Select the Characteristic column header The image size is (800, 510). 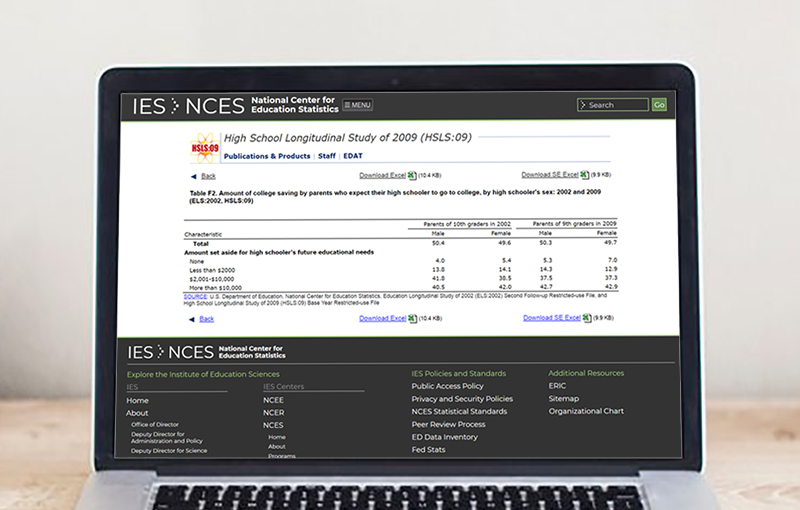203,235
